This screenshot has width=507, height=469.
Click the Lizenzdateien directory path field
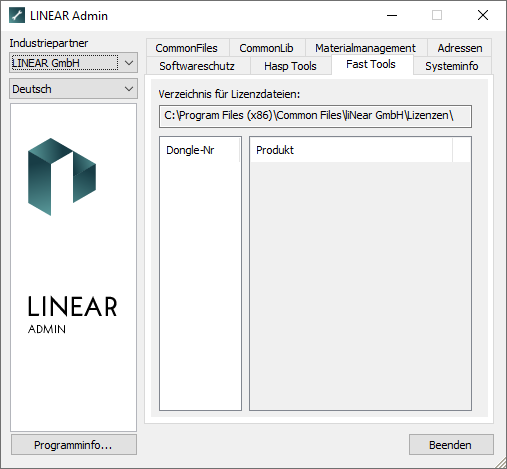315,116
